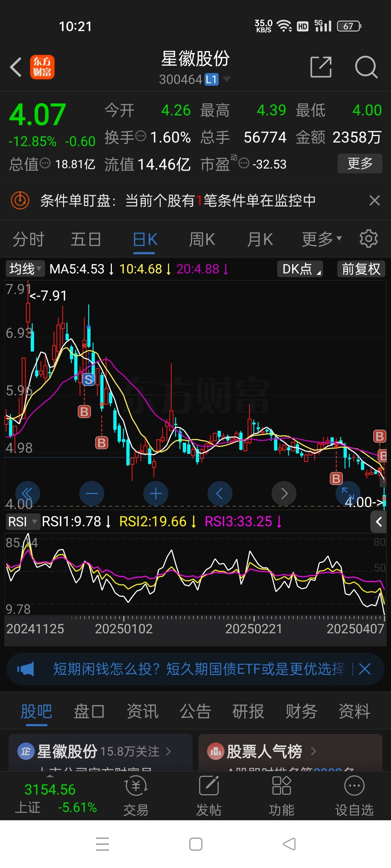Screen dimensions: 391x868
Task: Open the 股吧 forum tab
Action: [36, 711]
